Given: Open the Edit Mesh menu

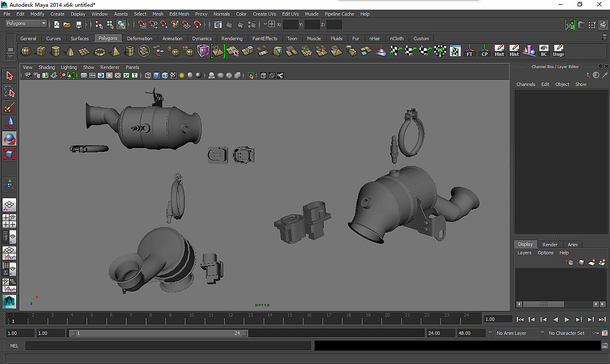Looking at the screenshot, I should (x=179, y=14).
